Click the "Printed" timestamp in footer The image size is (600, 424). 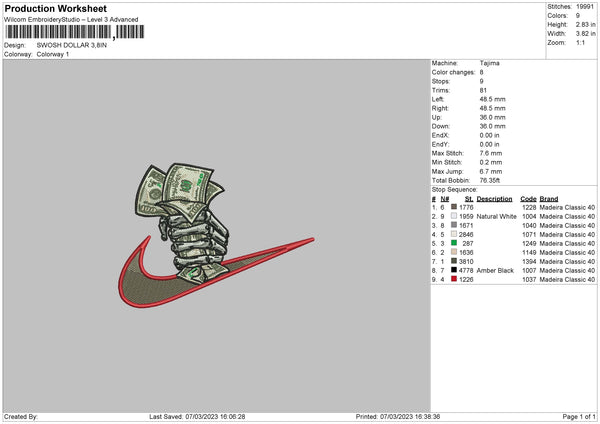click(398, 416)
